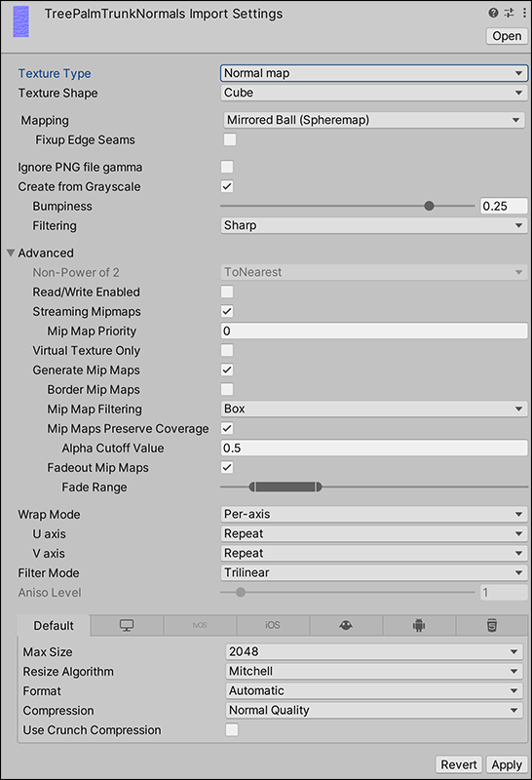Click the Aniso Level value field
532x780 pixels.
click(504, 593)
